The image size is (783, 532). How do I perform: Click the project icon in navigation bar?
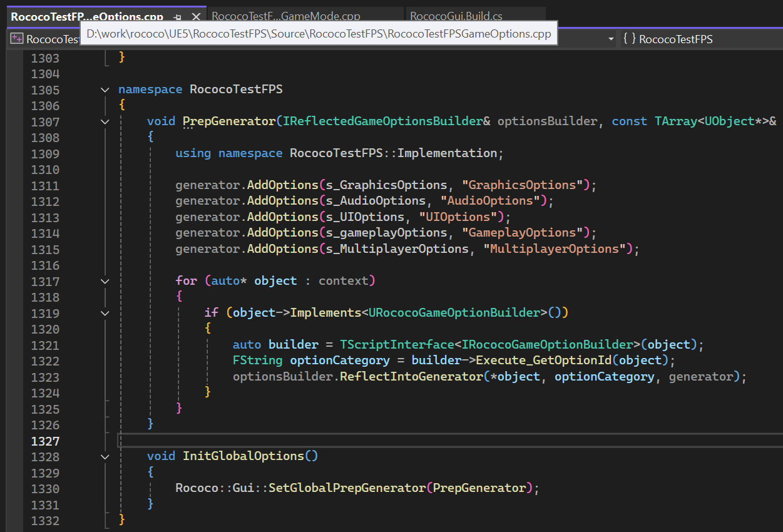pyautogui.click(x=17, y=39)
